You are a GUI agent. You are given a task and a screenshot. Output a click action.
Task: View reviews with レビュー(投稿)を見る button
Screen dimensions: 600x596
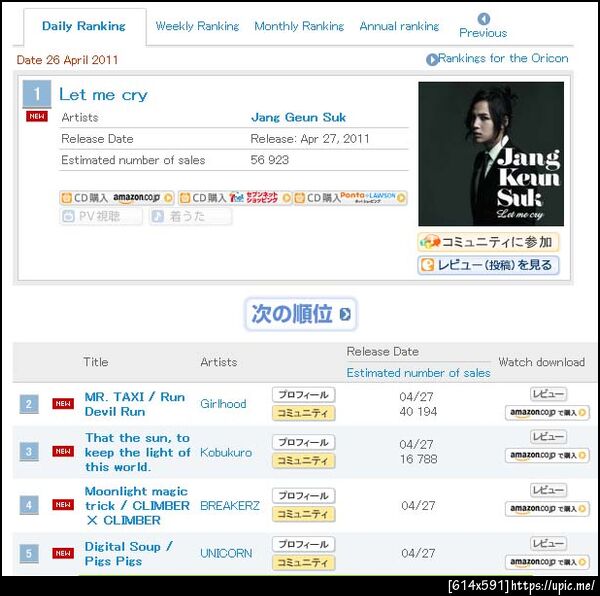488,265
